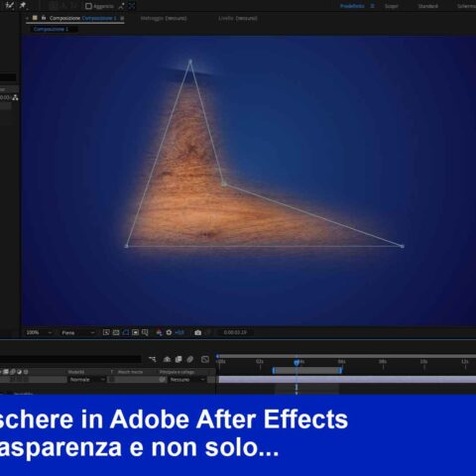Screen dimensions: 476x476
Task: Switch to the Metraggio (nessuno) tab
Action: pyautogui.click(x=164, y=18)
